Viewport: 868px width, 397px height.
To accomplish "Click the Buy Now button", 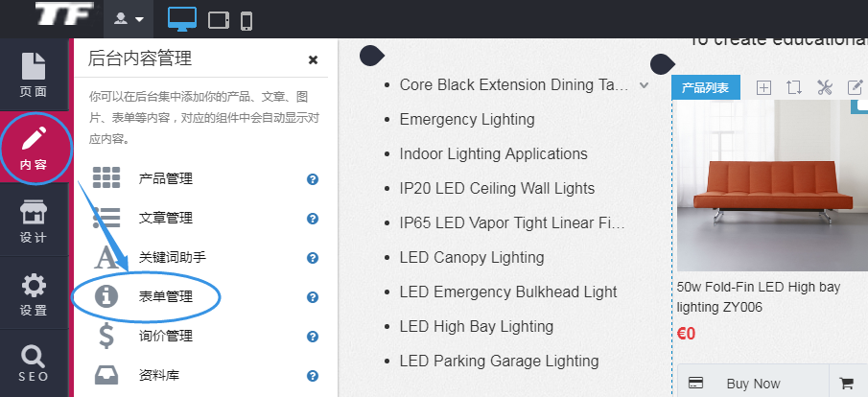I will click(753, 384).
